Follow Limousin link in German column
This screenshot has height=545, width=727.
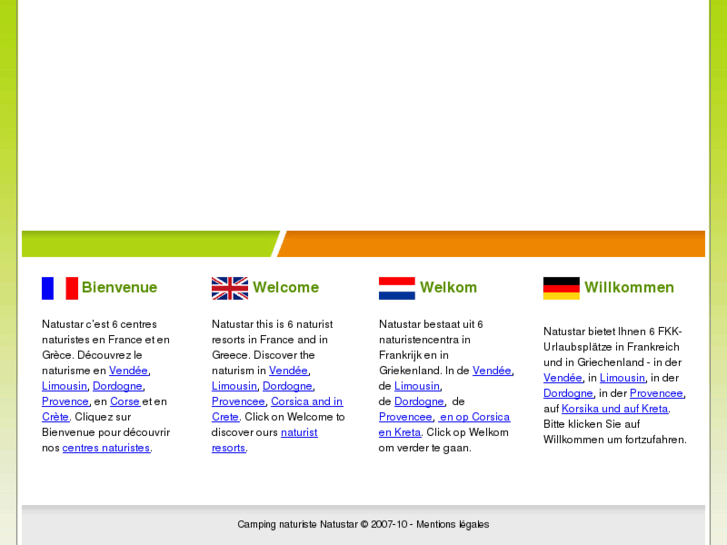pyautogui.click(x=623, y=378)
